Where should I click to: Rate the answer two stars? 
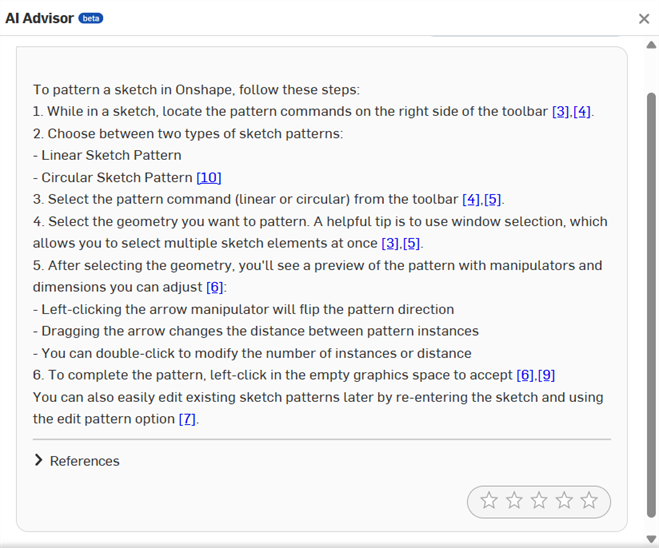coord(514,501)
